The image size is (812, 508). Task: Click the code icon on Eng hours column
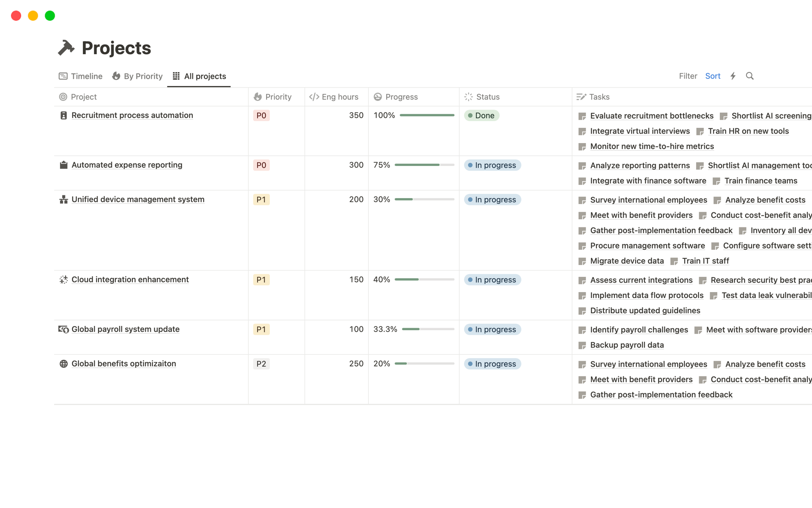pyautogui.click(x=314, y=97)
